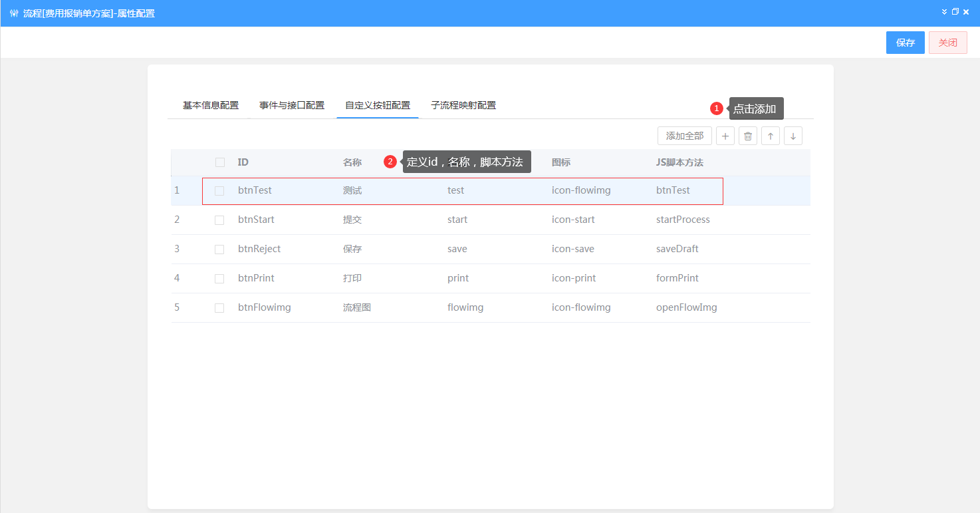This screenshot has width=980, height=513.
Task: Click the 提交 name cell
Action: click(352, 220)
